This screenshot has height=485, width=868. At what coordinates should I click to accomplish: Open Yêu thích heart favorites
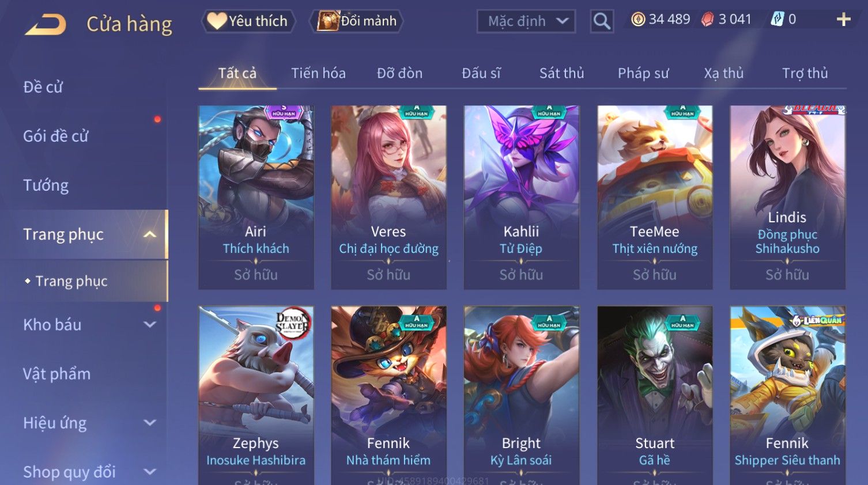tap(248, 21)
